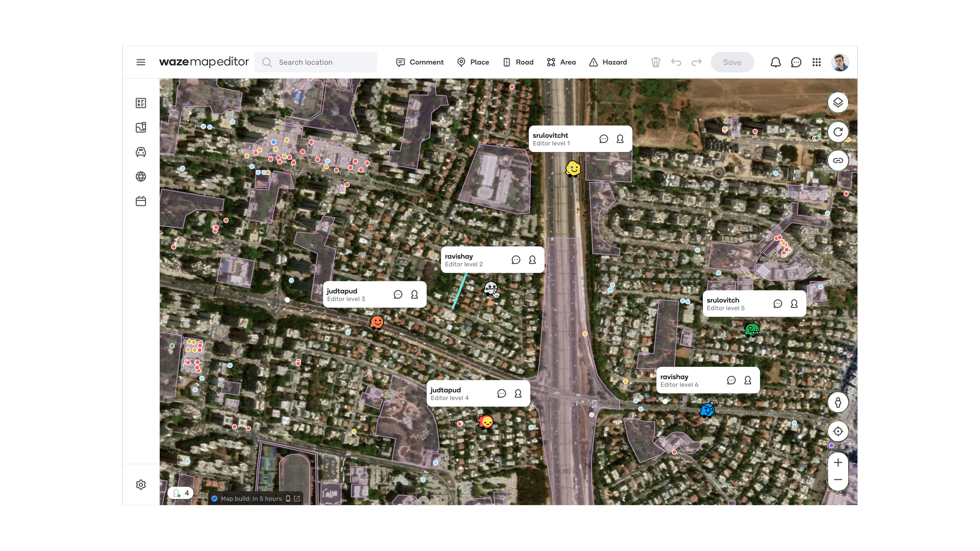Select the Road drawing tool
The width and height of the screenshot is (980, 551).
pyautogui.click(x=518, y=62)
